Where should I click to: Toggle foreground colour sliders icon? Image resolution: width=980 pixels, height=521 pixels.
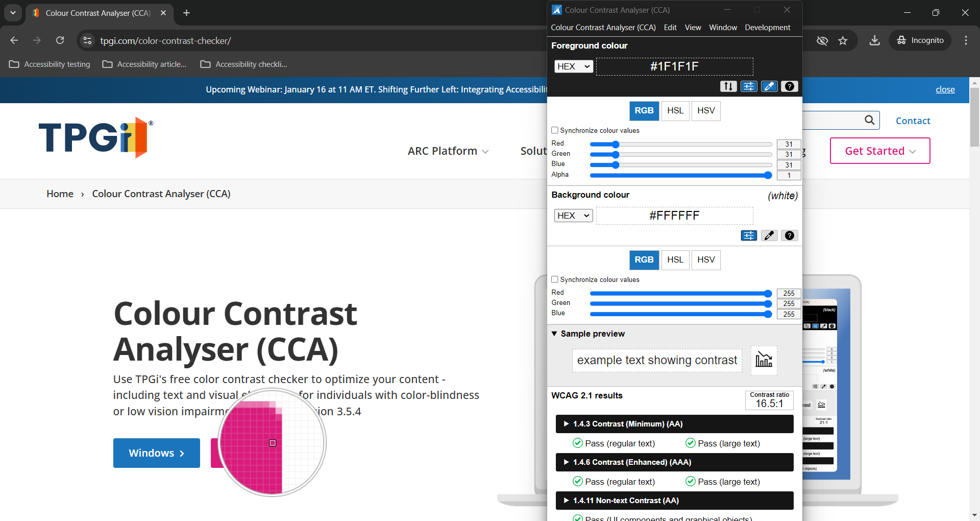(x=749, y=86)
